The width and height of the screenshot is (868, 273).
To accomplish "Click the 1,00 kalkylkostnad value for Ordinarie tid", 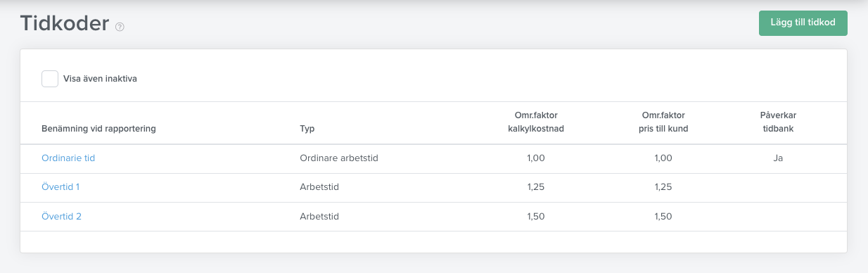I will (536, 158).
